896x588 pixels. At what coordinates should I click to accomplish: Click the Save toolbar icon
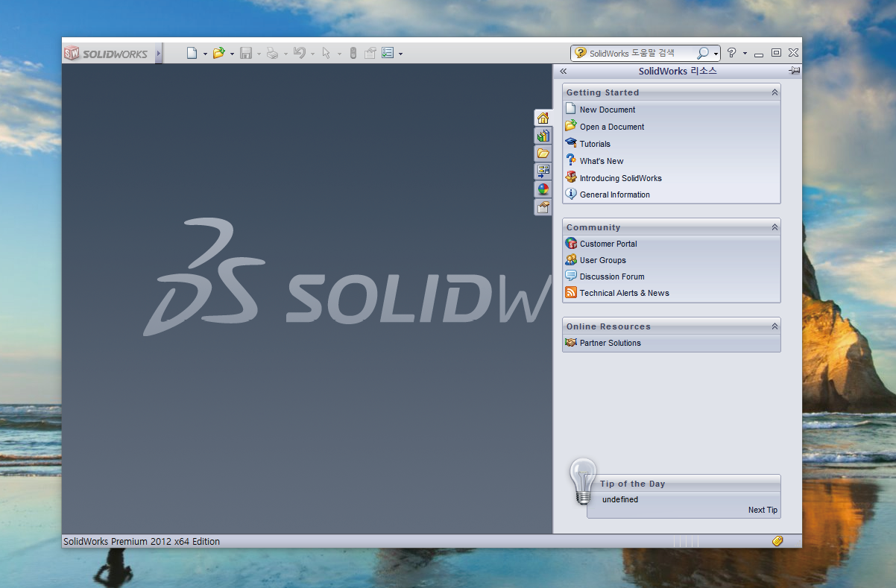point(245,53)
